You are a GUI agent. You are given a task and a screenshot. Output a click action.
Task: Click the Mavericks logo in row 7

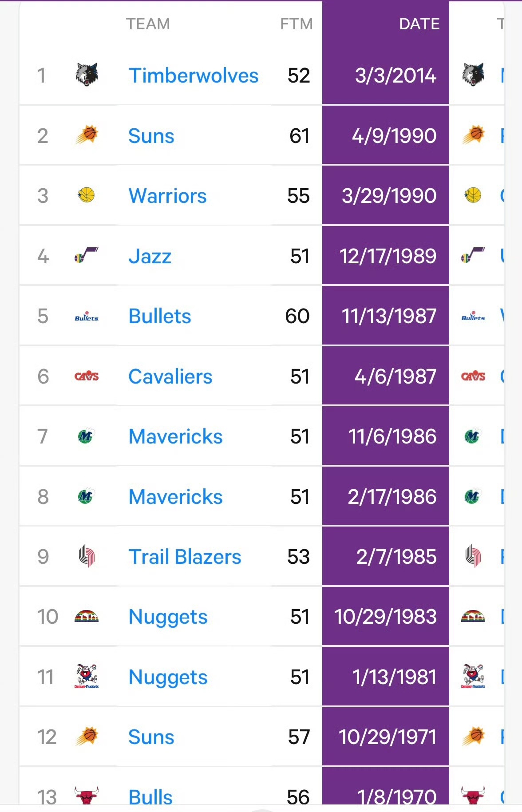(x=87, y=436)
